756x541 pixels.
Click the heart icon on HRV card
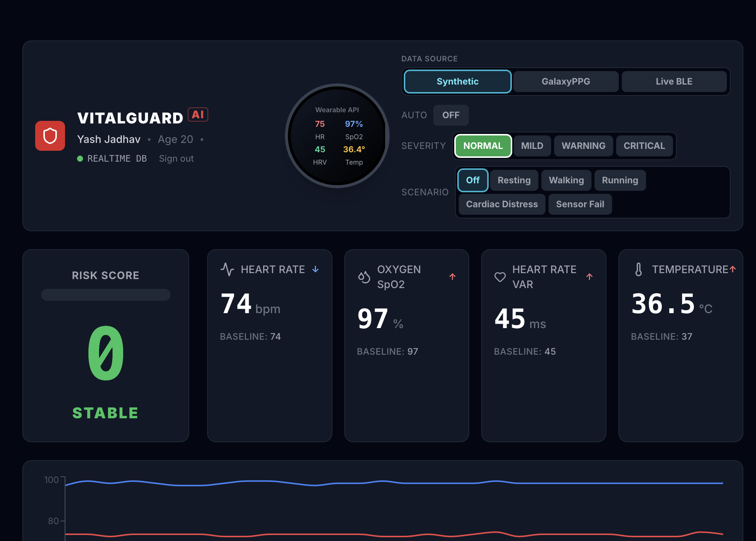[500, 277]
